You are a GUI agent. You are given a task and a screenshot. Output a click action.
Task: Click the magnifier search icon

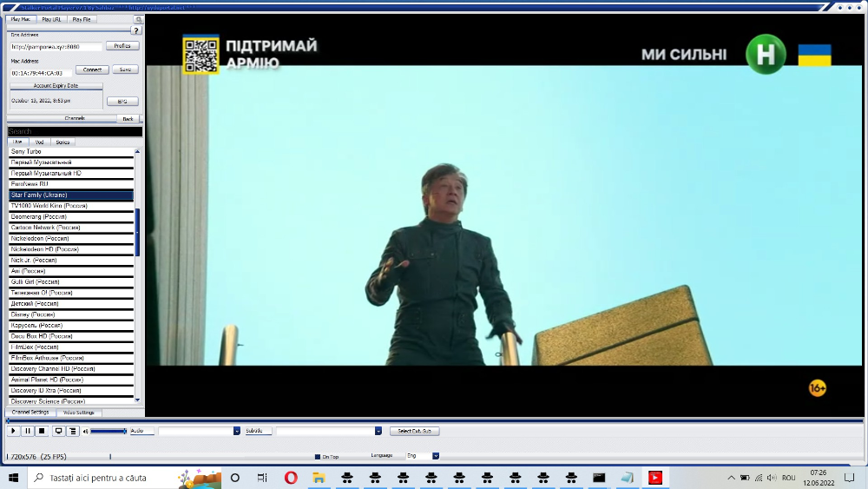[138, 19]
